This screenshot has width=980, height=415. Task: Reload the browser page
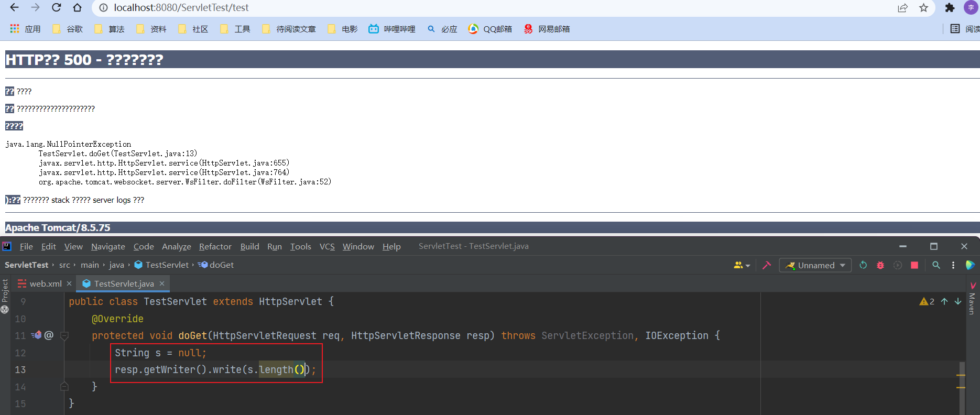(56, 7)
